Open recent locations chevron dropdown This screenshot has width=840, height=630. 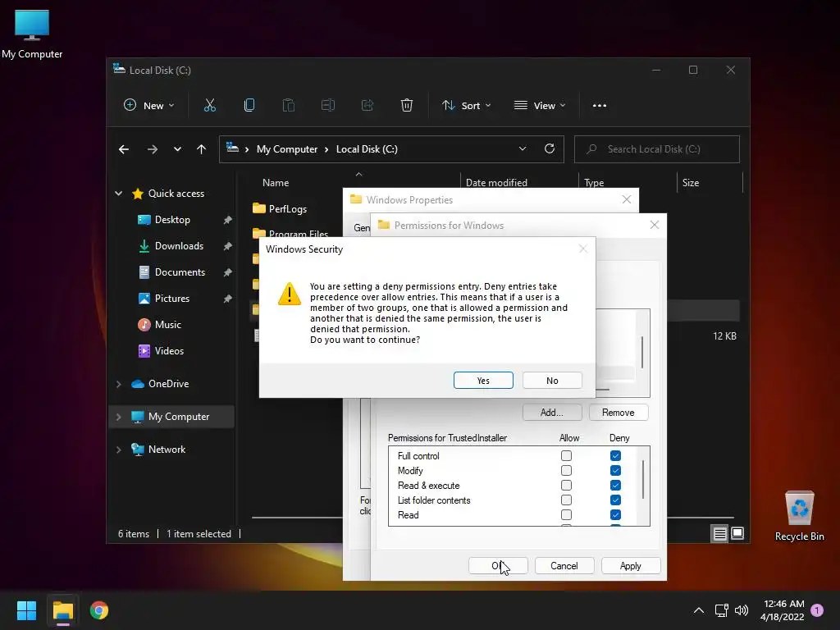point(177,149)
